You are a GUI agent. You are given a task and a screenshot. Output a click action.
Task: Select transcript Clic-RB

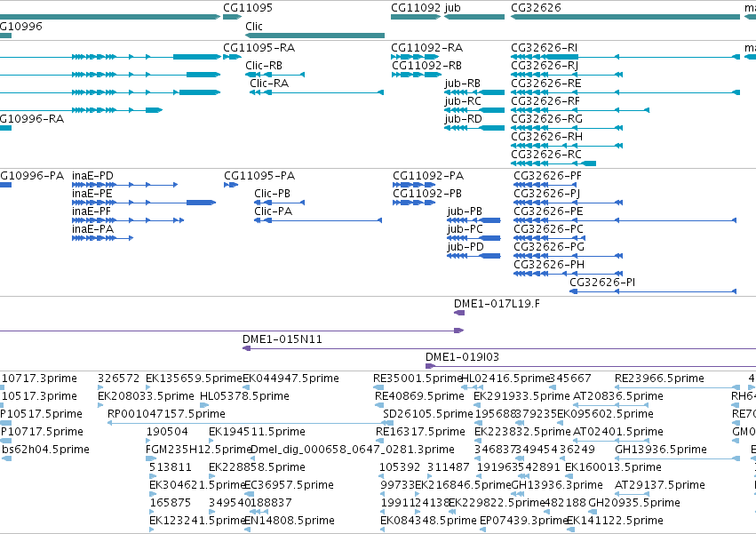point(264,66)
